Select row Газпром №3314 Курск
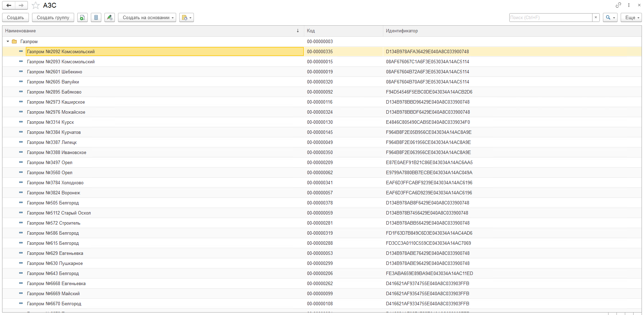The image size is (644, 315). coord(50,122)
